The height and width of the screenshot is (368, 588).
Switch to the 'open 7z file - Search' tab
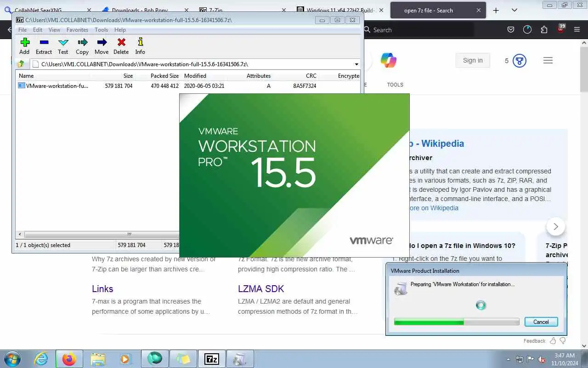428,11
